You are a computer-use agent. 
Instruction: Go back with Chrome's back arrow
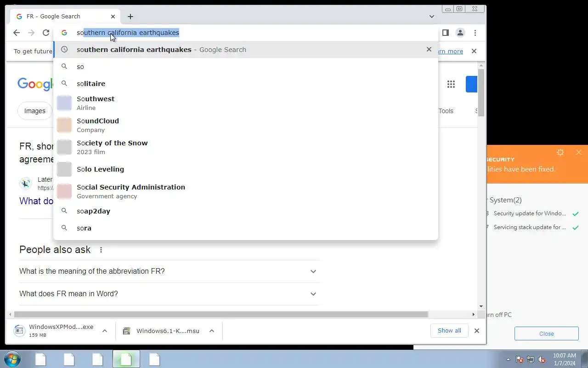pos(17,33)
